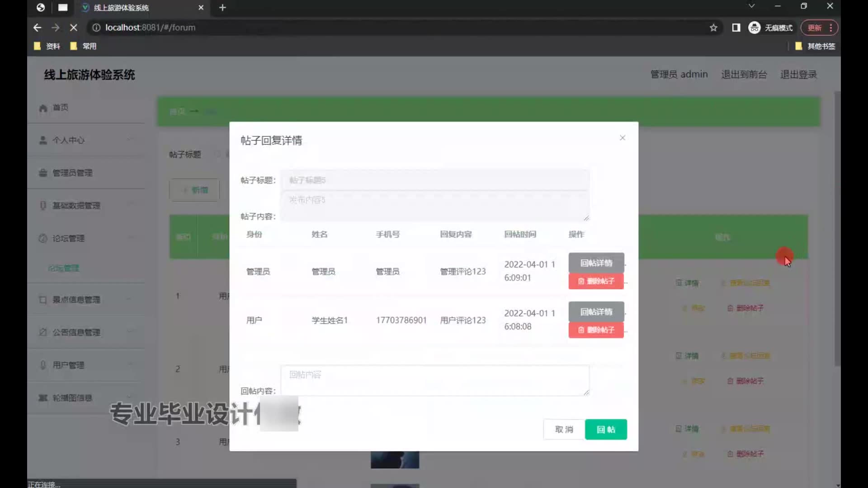This screenshot has width=868, height=488.
Task: Bookmark this page with star icon
Action: (x=713, y=28)
